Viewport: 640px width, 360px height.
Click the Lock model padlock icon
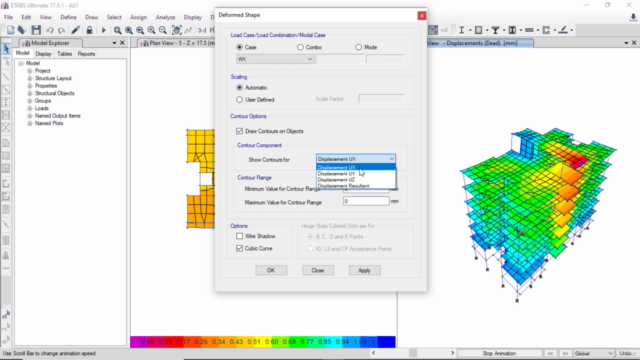tap(89, 30)
